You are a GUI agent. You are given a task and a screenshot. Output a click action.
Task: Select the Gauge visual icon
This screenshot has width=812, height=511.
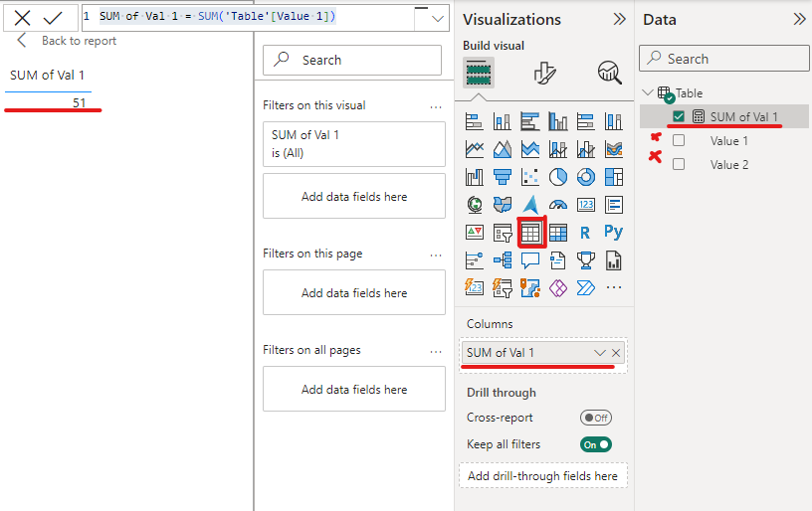click(558, 205)
